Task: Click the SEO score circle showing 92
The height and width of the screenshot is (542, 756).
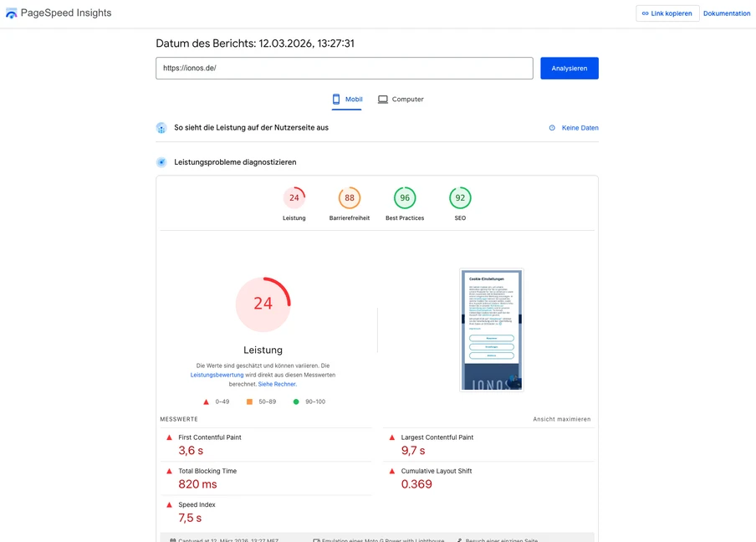Action: pos(460,197)
